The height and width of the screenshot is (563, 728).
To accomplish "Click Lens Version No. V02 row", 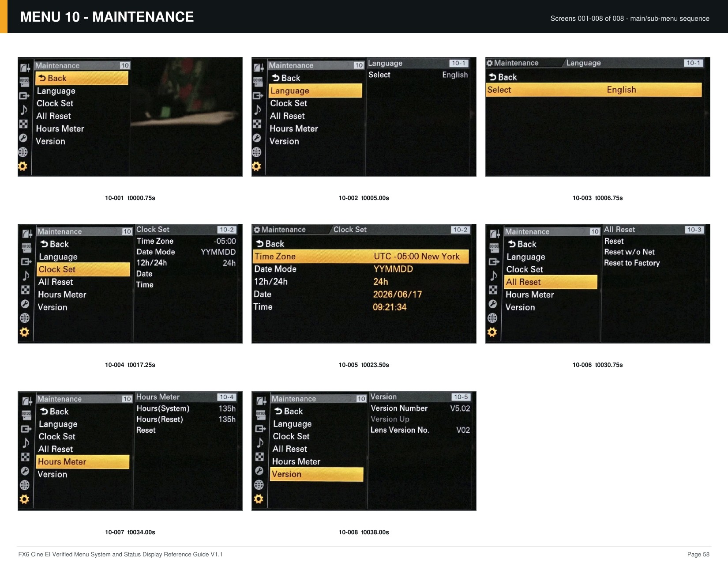I will (420, 430).
